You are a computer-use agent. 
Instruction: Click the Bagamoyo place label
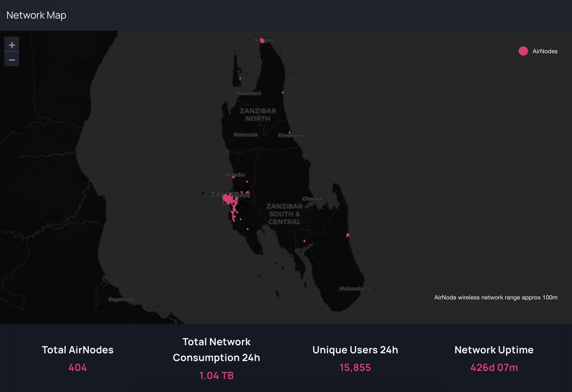[122, 299]
